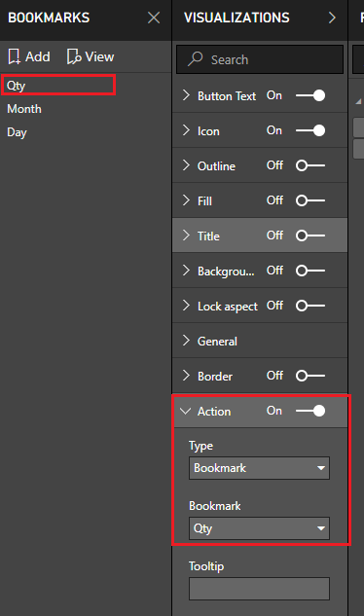364x616 pixels.
Task: Click the Tooltip text field
Action: (259, 589)
